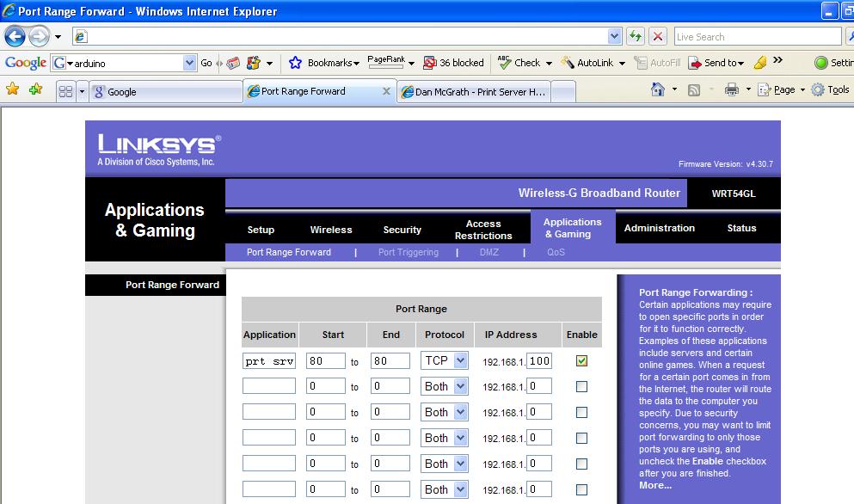Check the Enable box in fourth row
The image size is (854, 504).
[581, 438]
